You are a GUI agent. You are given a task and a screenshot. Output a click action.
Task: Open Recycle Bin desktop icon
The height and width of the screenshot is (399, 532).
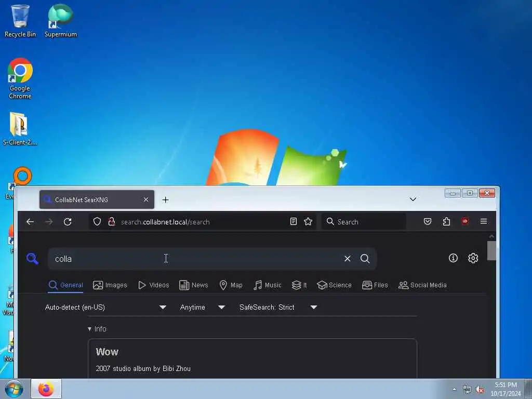coord(20,21)
